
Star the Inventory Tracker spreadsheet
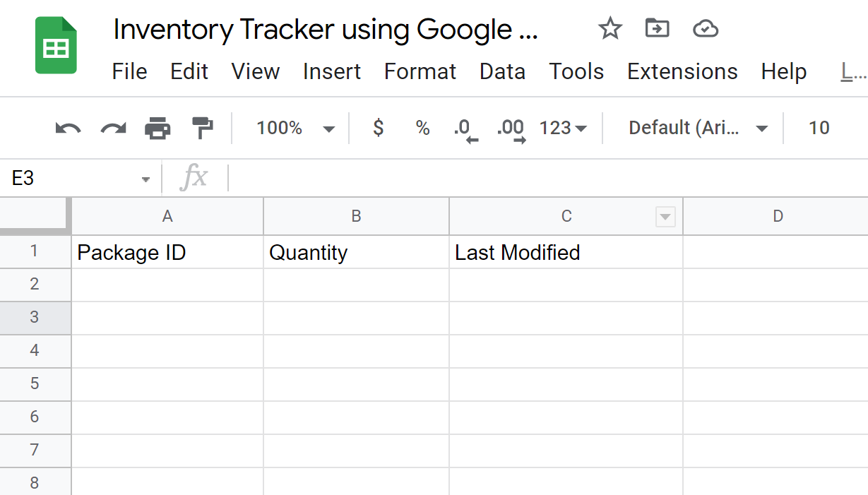pyautogui.click(x=609, y=28)
